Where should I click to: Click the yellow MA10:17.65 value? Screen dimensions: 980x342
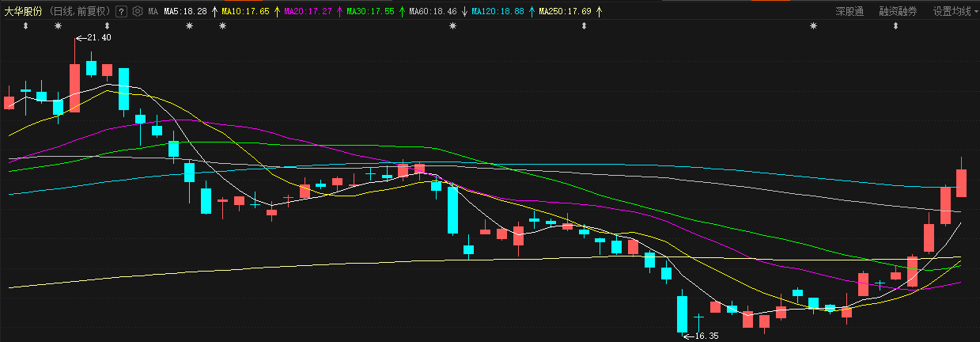point(245,12)
